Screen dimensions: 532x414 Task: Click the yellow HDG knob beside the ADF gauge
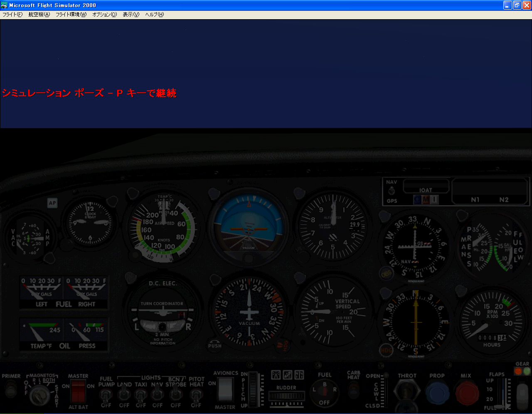(x=386, y=350)
